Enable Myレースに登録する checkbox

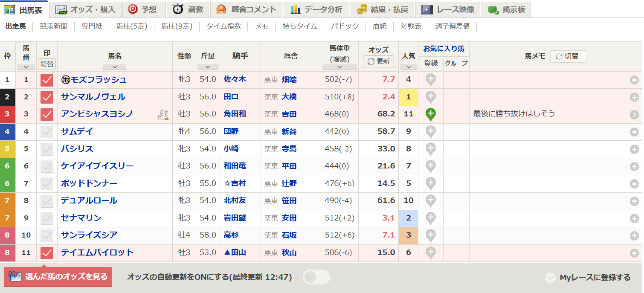[x=550, y=278]
